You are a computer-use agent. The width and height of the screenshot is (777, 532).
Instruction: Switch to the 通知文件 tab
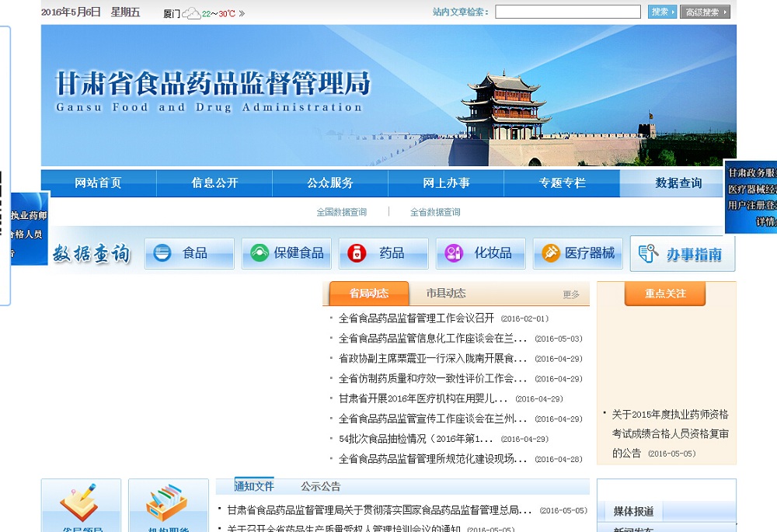click(x=254, y=486)
